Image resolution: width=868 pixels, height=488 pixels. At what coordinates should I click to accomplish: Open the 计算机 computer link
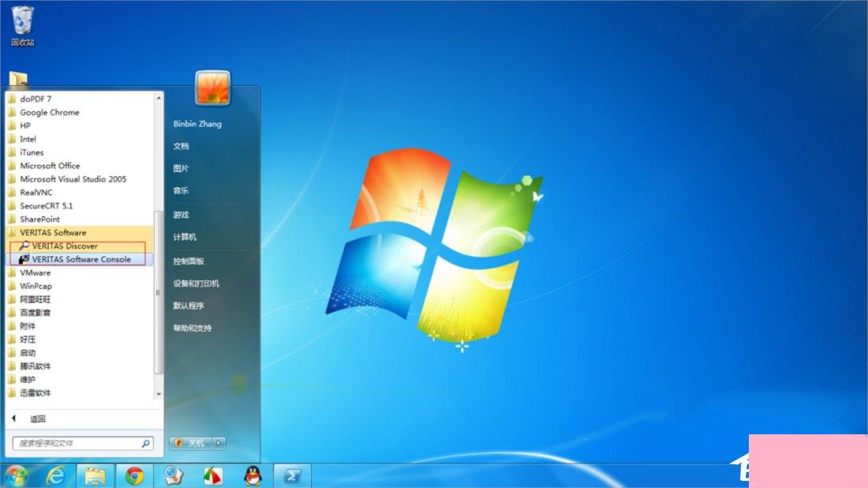(x=185, y=237)
